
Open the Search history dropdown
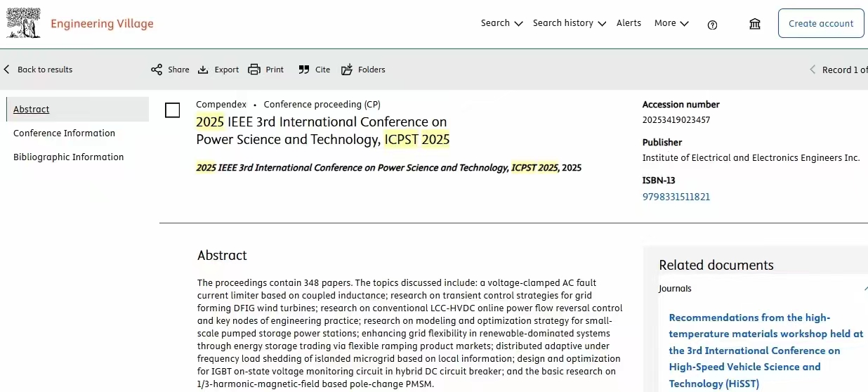coord(569,23)
